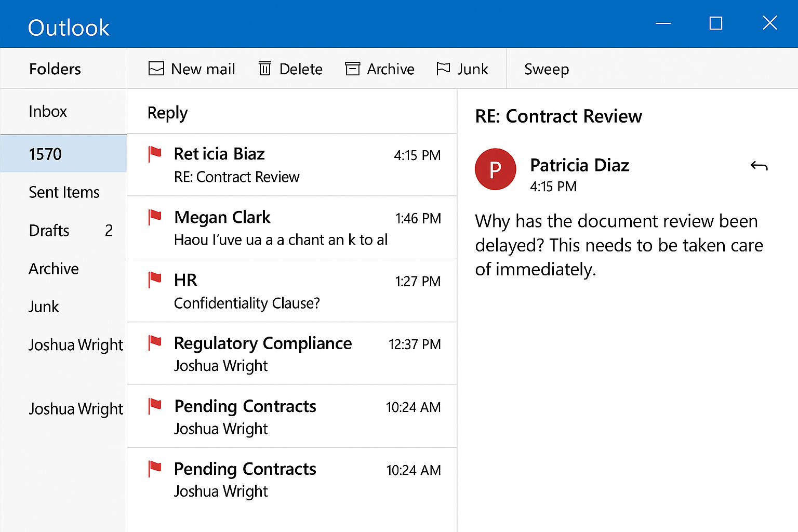Click the Archive box icon
Image resolution: width=798 pixels, height=532 pixels.
353,69
